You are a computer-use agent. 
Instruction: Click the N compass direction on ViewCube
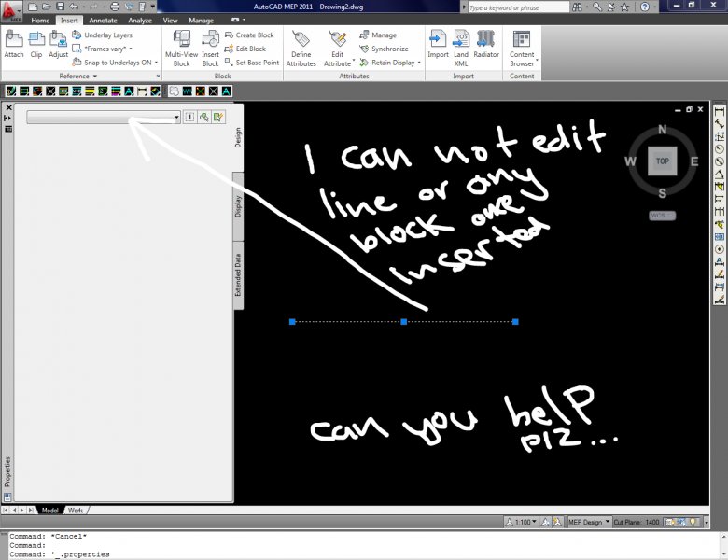pyautogui.click(x=662, y=130)
